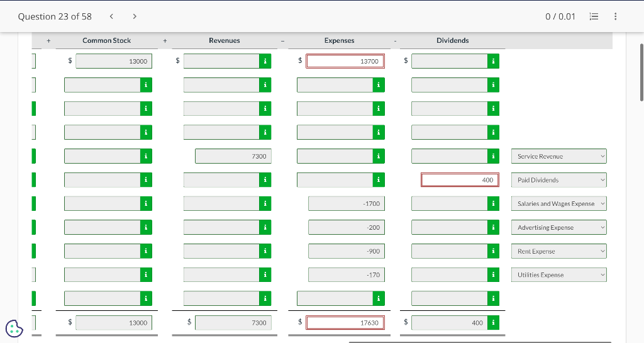This screenshot has height=343, width=644.
Task: Click info icon in Revenues first row
Action: click(265, 61)
